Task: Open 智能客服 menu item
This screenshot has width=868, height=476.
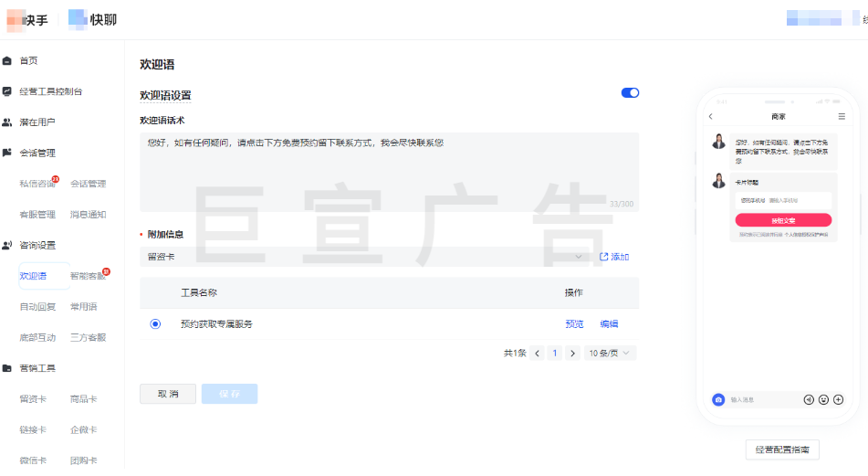Action: point(88,276)
